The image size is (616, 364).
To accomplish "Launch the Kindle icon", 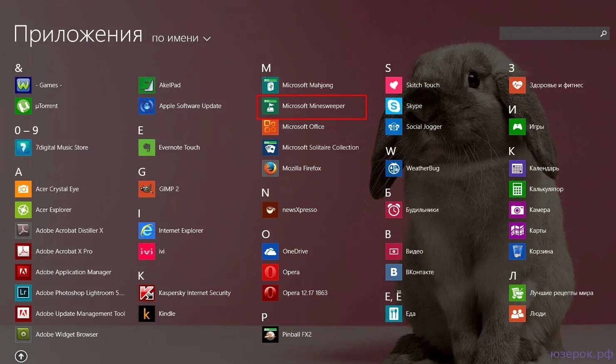I will pyautogui.click(x=147, y=314).
